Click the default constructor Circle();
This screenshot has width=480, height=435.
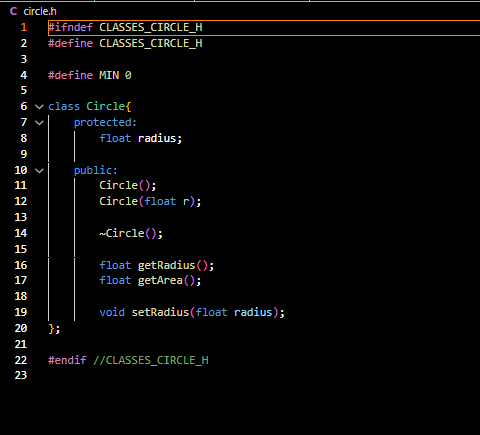tap(128, 185)
